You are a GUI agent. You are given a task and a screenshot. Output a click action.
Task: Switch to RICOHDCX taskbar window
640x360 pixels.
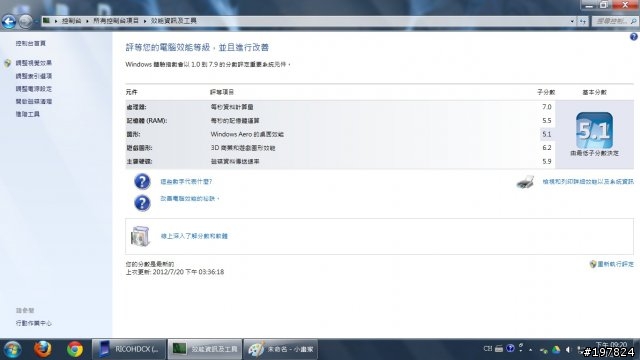point(129,349)
